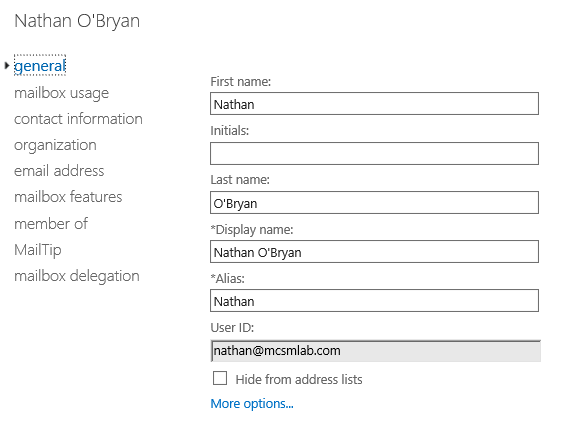The image size is (571, 423).
Task: Expand More options link
Action: pyautogui.click(x=252, y=403)
